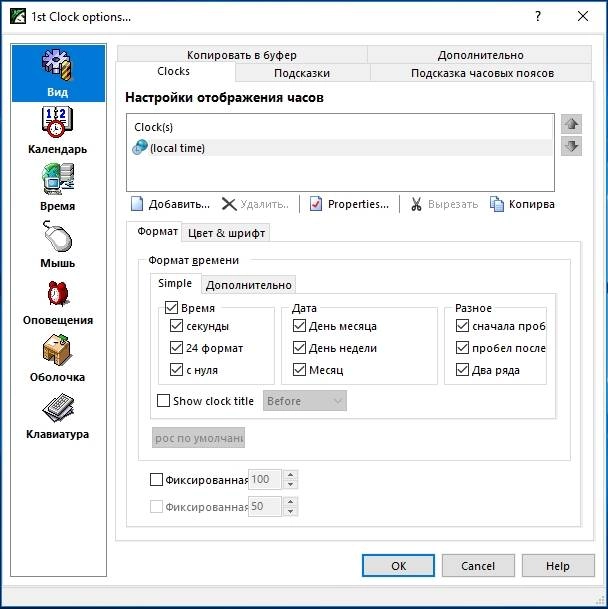This screenshot has width=608, height=609.
Task: Click the OK button
Action: click(x=398, y=566)
